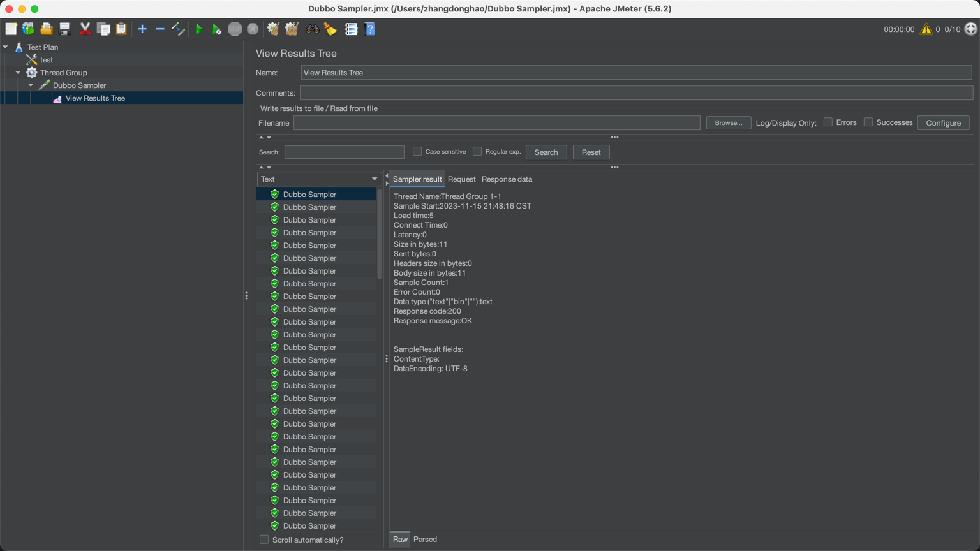This screenshot has height=551, width=980.
Task: Open Help with question mark icon
Action: coord(369,29)
